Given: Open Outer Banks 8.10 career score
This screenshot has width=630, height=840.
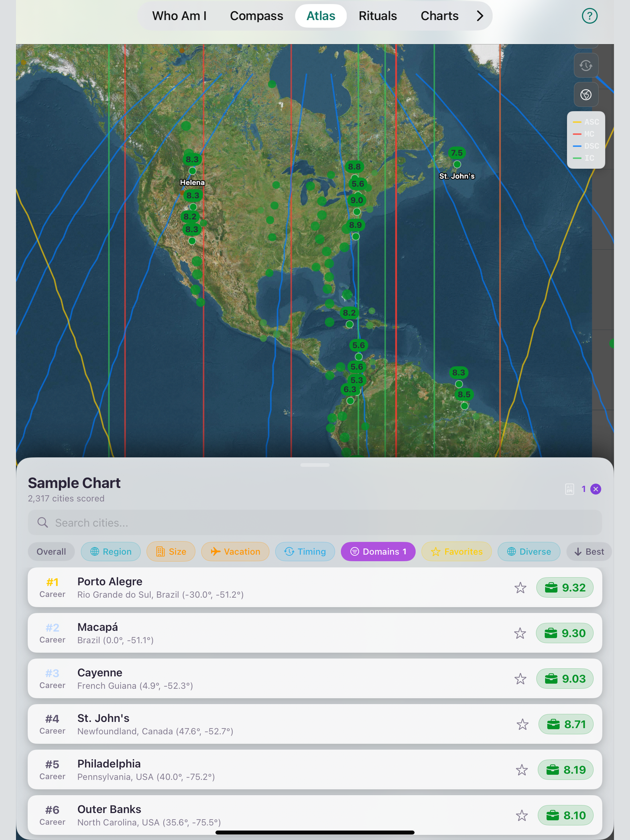Looking at the screenshot, I should click(565, 815).
